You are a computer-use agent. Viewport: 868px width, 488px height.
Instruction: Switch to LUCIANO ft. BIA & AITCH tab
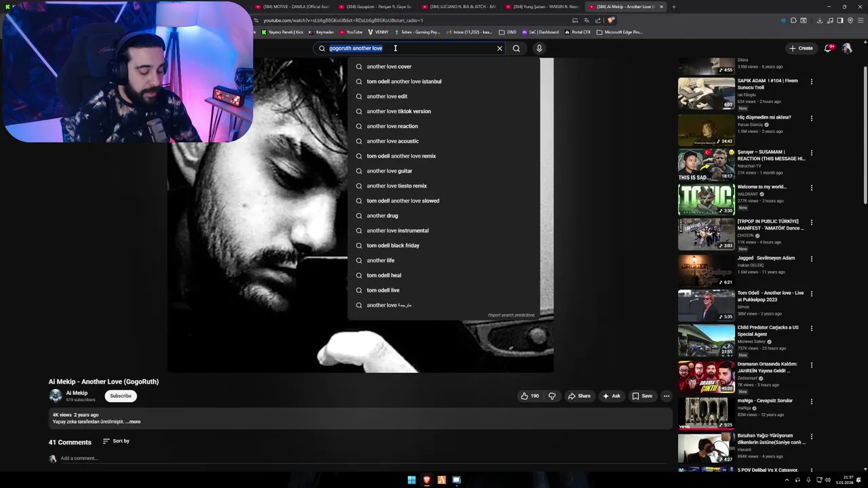click(x=458, y=7)
